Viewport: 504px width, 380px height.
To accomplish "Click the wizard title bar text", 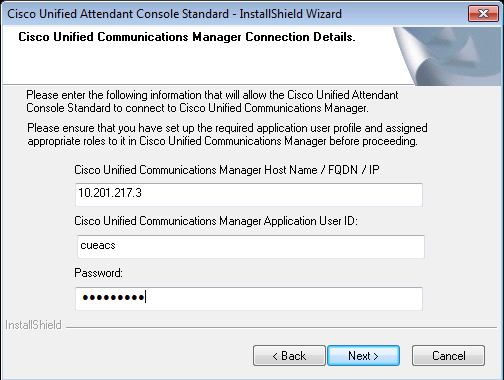I will coord(174,14).
